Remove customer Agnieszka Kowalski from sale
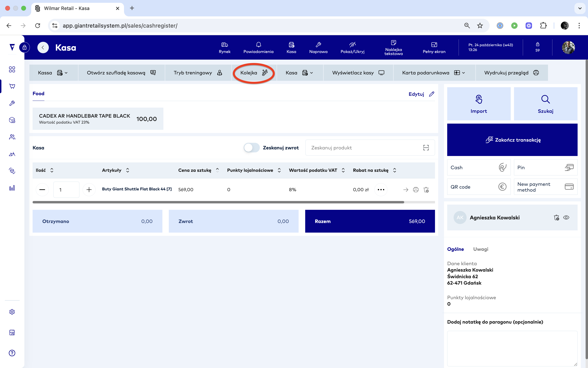This screenshot has width=588, height=368. point(556,218)
